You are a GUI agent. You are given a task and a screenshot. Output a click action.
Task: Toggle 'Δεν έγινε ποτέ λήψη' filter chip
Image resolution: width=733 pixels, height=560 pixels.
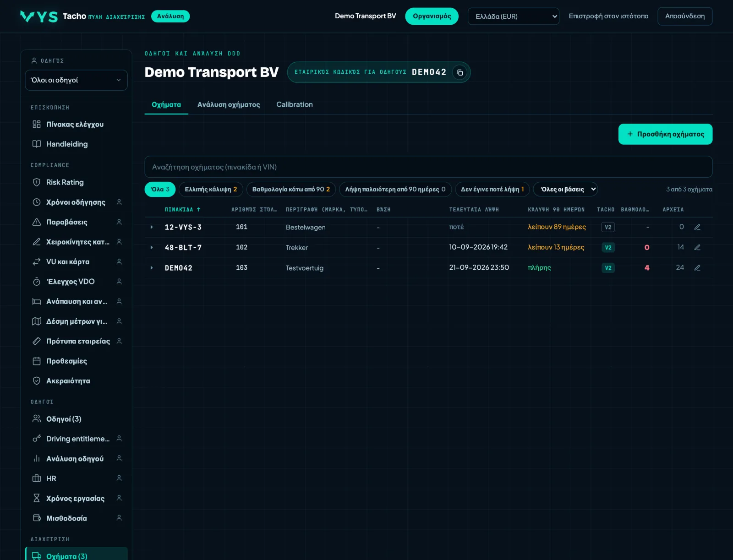click(x=492, y=189)
